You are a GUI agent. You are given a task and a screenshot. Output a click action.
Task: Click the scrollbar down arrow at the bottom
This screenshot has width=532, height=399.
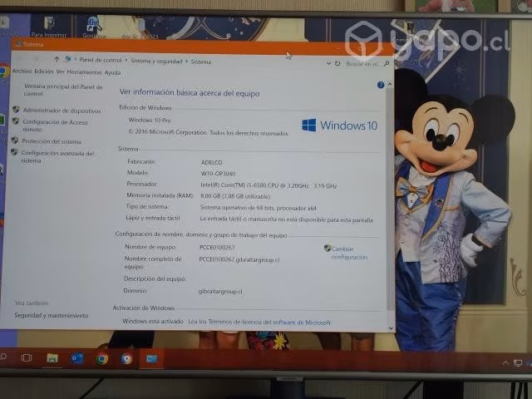[x=391, y=328]
